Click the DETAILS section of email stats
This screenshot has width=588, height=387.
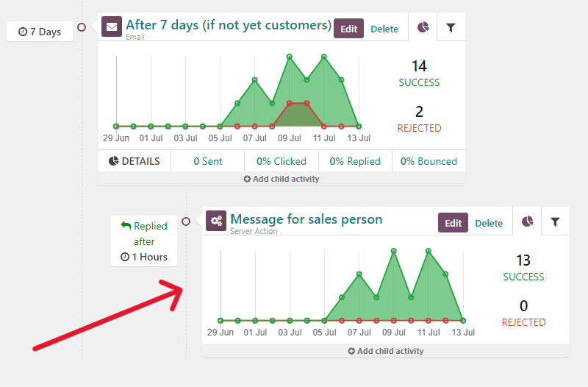coord(135,161)
